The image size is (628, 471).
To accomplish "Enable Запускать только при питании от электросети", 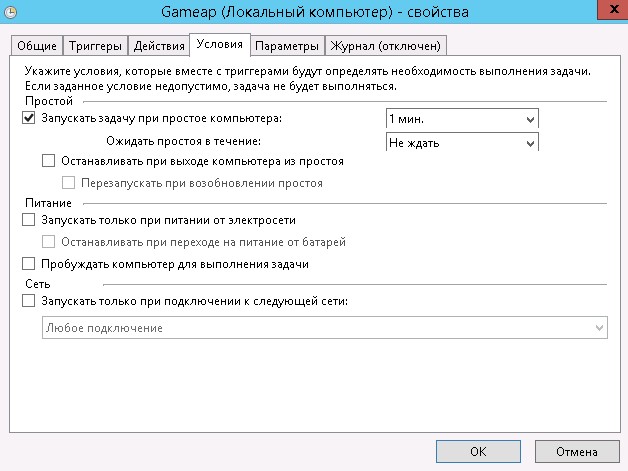I will (x=28, y=220).
